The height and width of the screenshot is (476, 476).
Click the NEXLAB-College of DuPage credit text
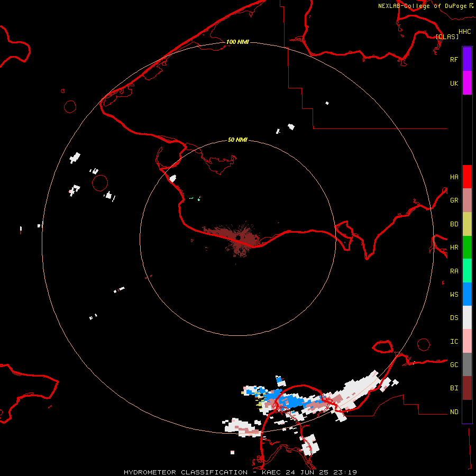pos(422,6)
